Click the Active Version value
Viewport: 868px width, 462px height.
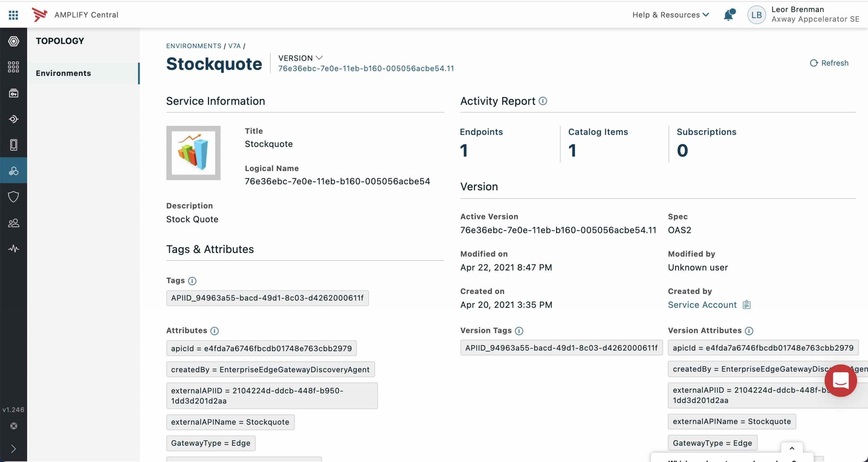558,230
